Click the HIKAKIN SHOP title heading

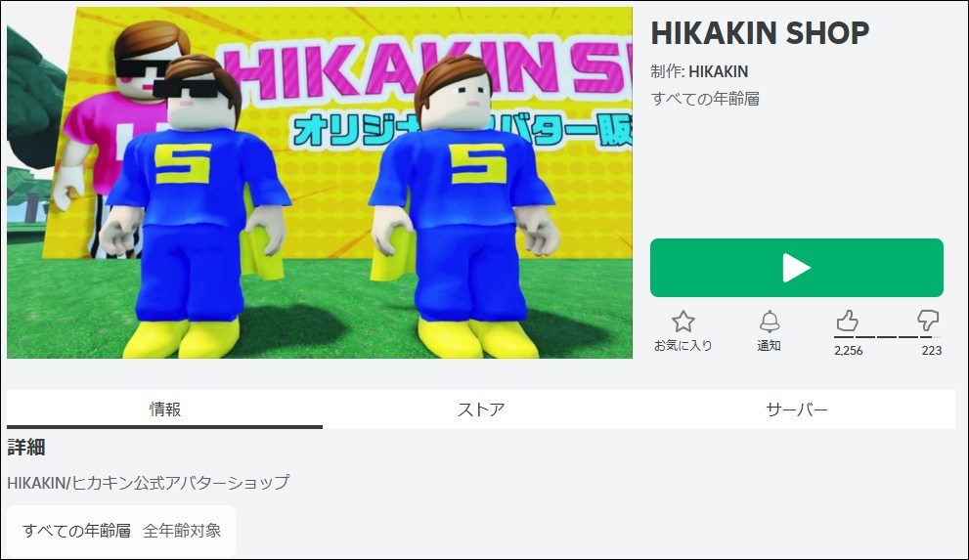760,33
